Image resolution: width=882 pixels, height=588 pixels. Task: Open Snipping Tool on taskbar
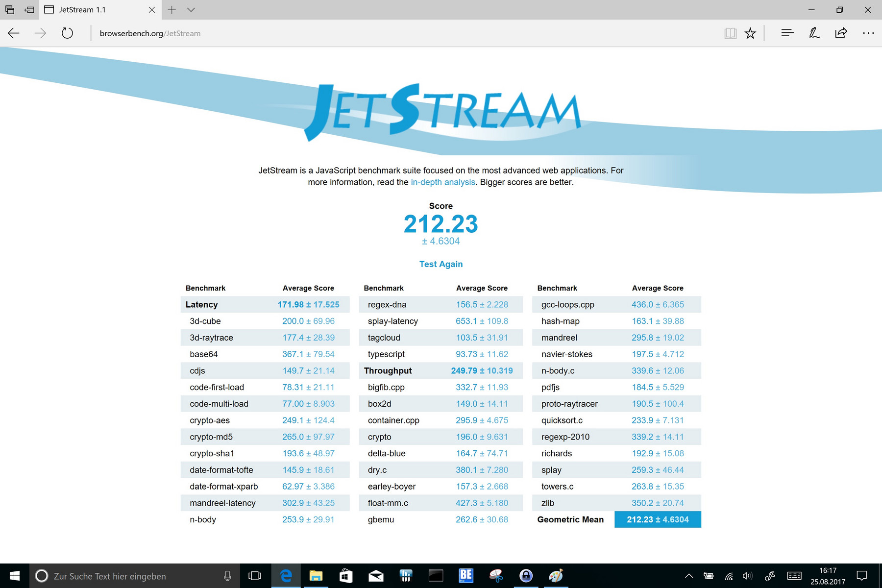[x=496, y=576]
